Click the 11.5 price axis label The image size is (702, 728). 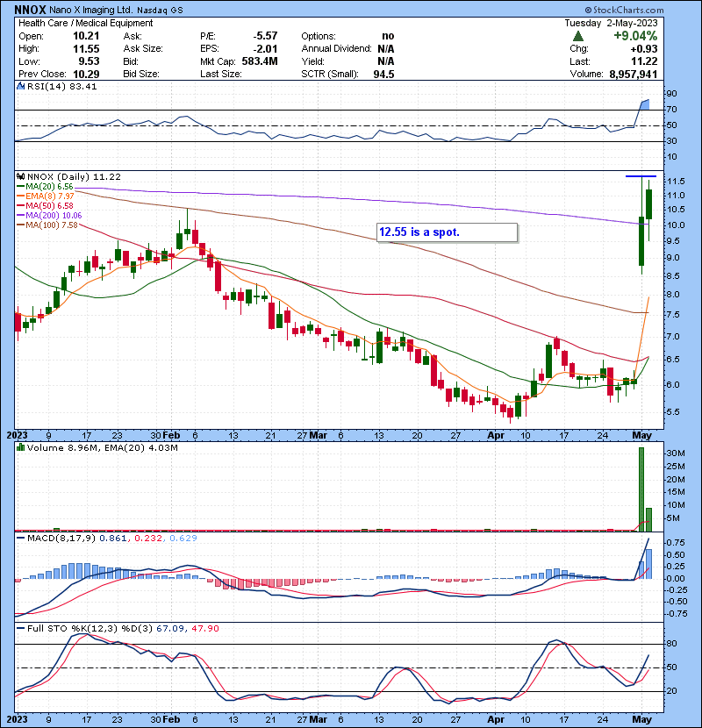tap(676, 181)
